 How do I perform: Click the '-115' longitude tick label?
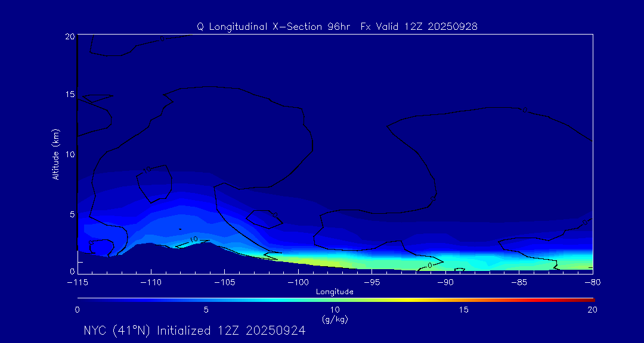coord(78,283)
